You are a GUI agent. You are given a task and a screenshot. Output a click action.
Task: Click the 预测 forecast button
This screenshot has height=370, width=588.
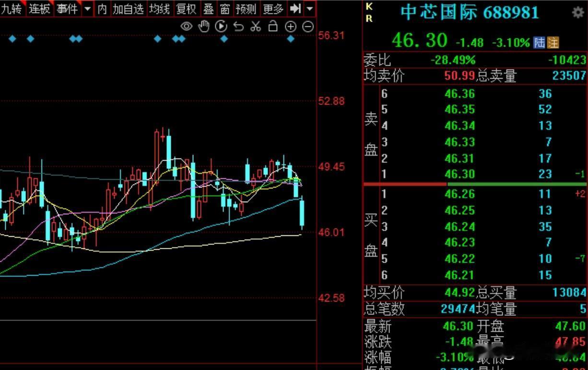tap(246, 9)
